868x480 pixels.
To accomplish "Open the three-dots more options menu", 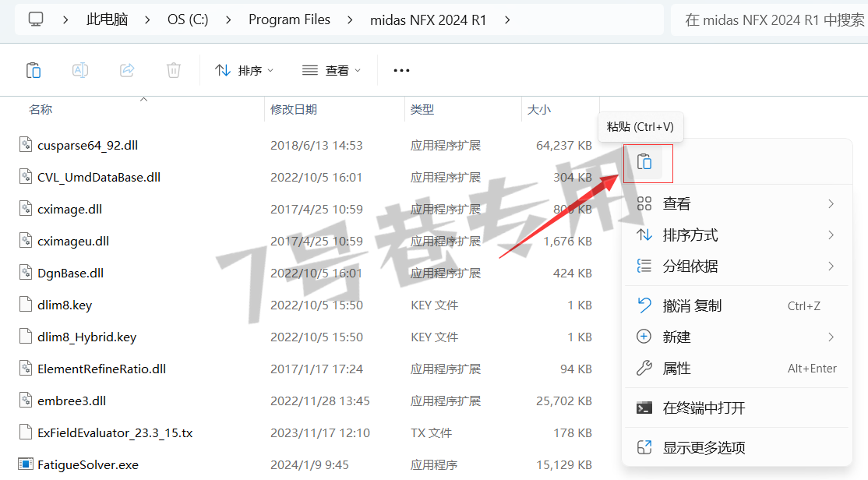I will pos(401,70).
